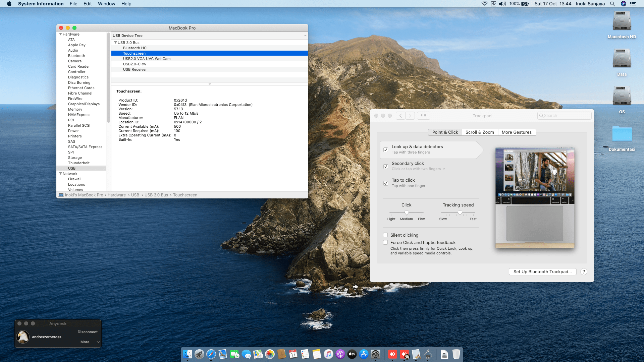Enable Silent clicking checkbox
The image size is (644, 362).
(385, 235)
